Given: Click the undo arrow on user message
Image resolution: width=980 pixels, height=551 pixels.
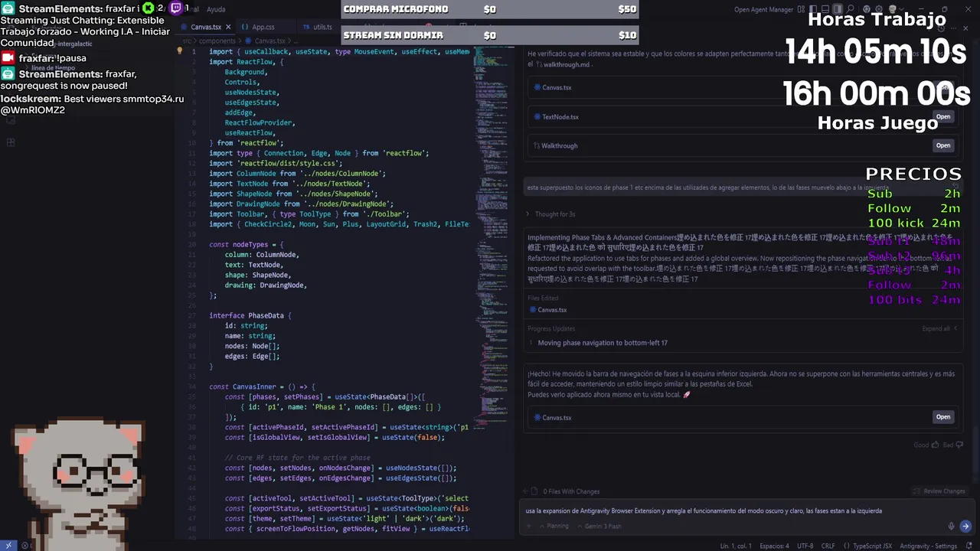Looking at the screenshot, I should [955, 186].
